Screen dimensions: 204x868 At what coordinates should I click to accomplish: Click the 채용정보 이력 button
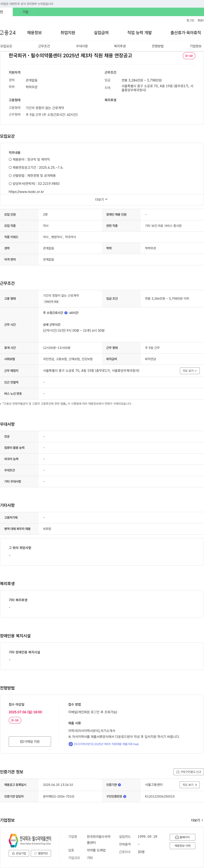[182, 846]
